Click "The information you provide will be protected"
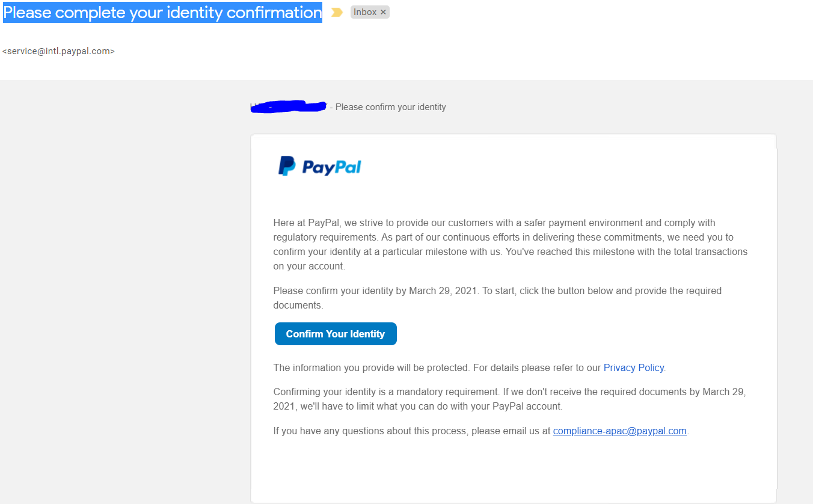 pyautogui.click(x=371, y=367)
